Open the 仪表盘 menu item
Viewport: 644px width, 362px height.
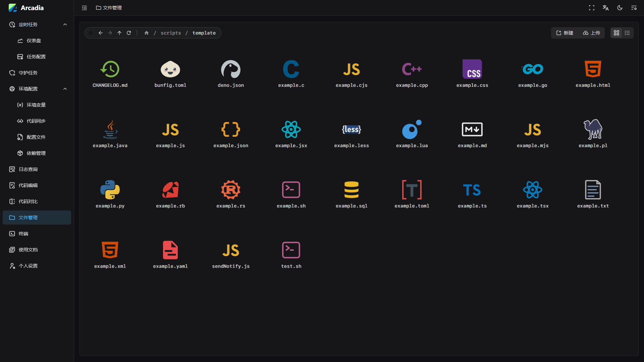tap(37, 41)
